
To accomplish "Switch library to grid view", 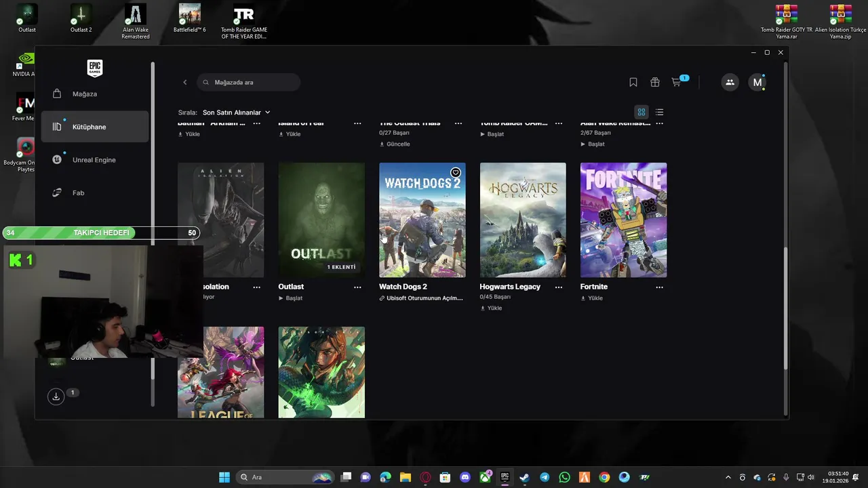I will (641, 113).
